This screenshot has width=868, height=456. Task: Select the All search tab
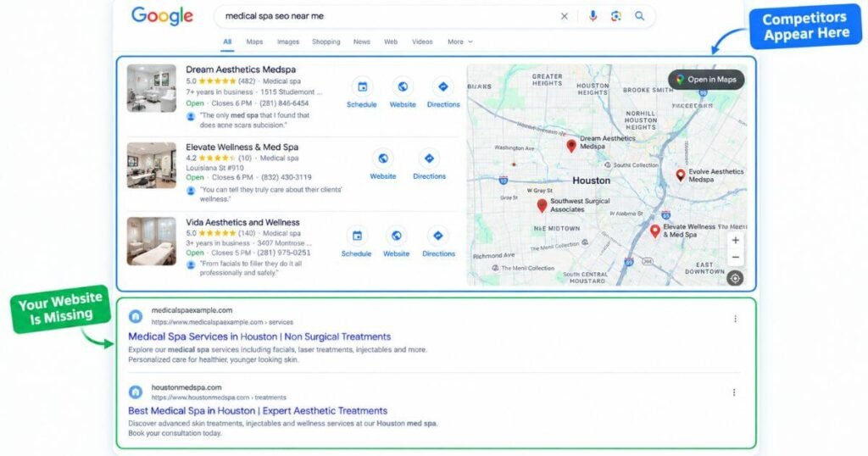(x=227, y=42)
